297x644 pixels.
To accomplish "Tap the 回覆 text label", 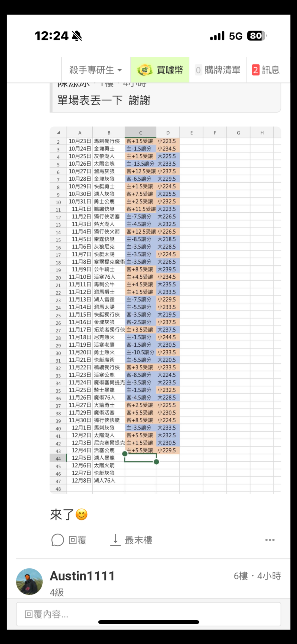I will point(77,540).
